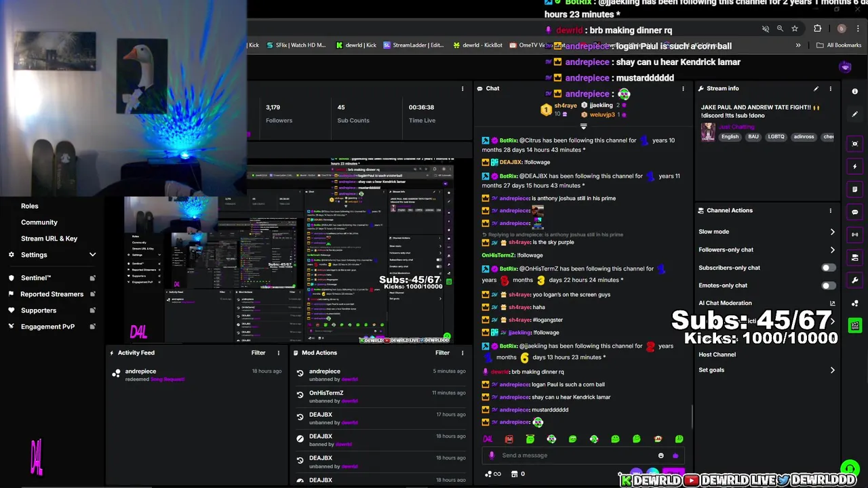Toggle Emotes-only chat switch
The image size is (868, 488).
(x=829, y=285)
